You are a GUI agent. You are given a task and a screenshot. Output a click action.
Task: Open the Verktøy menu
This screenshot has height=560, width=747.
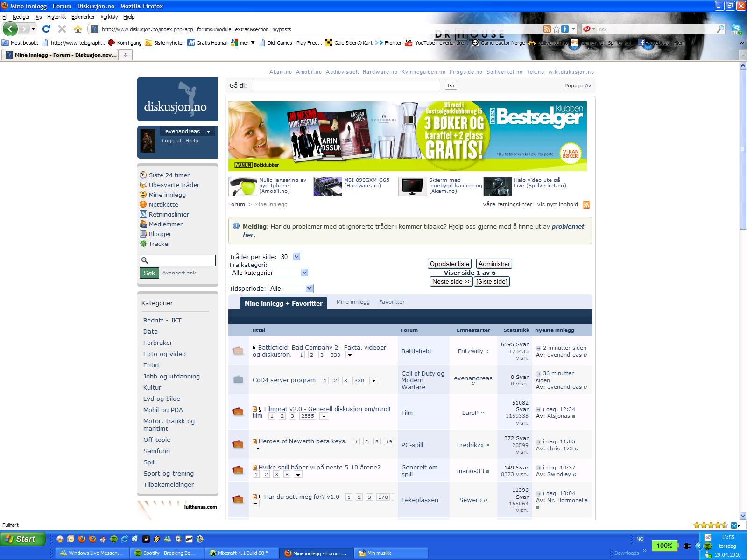pyautogui.click(x=109, y=17)
